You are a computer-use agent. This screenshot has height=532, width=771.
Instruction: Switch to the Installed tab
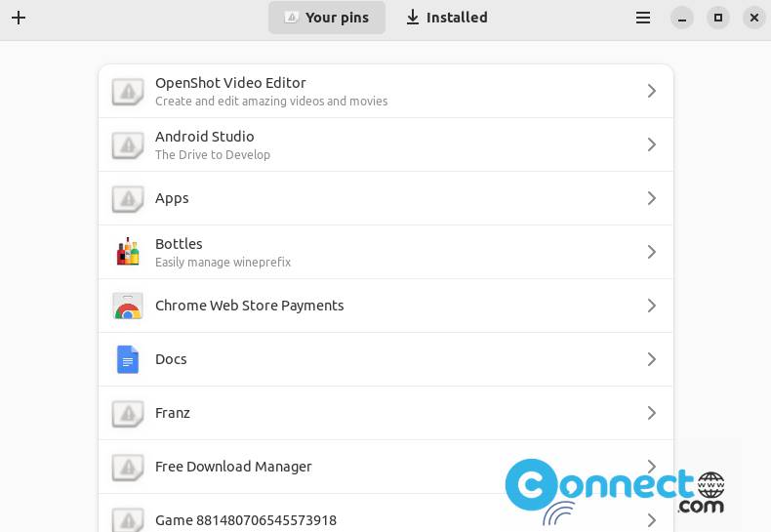click(x=446, y=18)
